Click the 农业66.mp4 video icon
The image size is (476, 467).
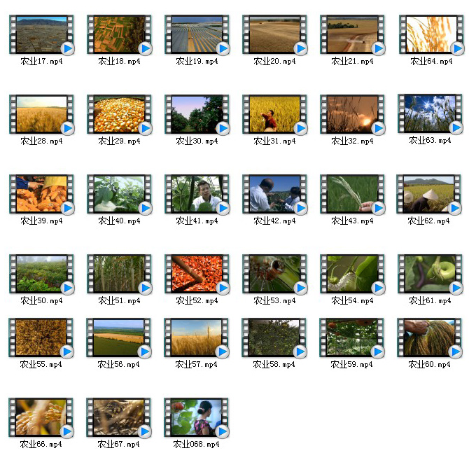tap(41, 418)
